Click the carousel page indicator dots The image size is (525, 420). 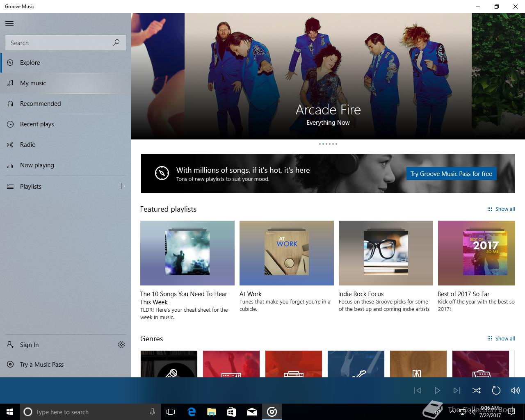point(328,144)
